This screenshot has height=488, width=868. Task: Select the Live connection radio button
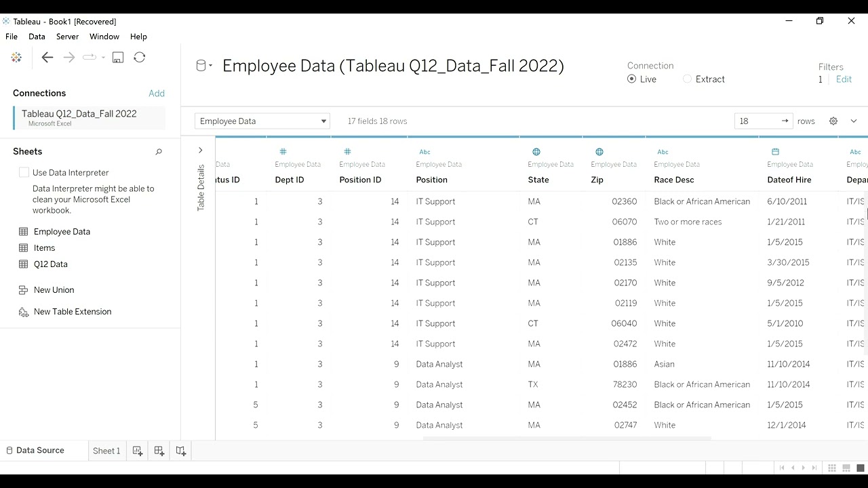632,79
